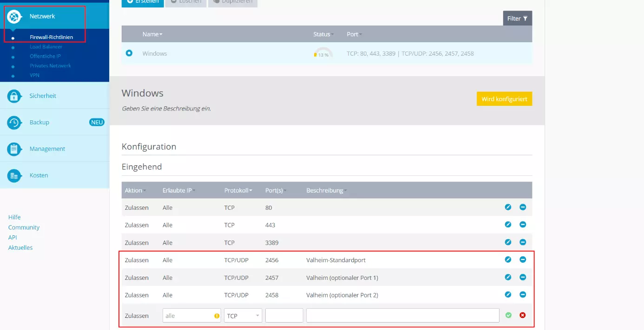Confirm new rule with green checkmark
This screenshot has height=330, width=644.
coord(508,315)
